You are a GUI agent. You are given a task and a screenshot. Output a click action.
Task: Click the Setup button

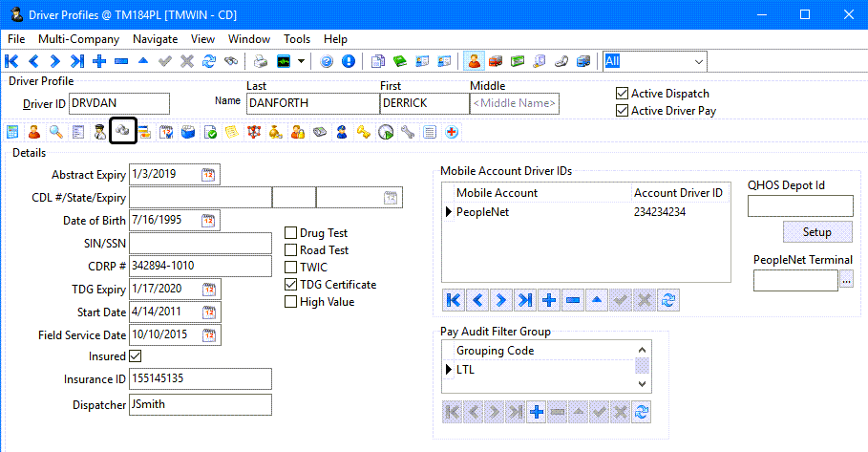pos(816,232)
